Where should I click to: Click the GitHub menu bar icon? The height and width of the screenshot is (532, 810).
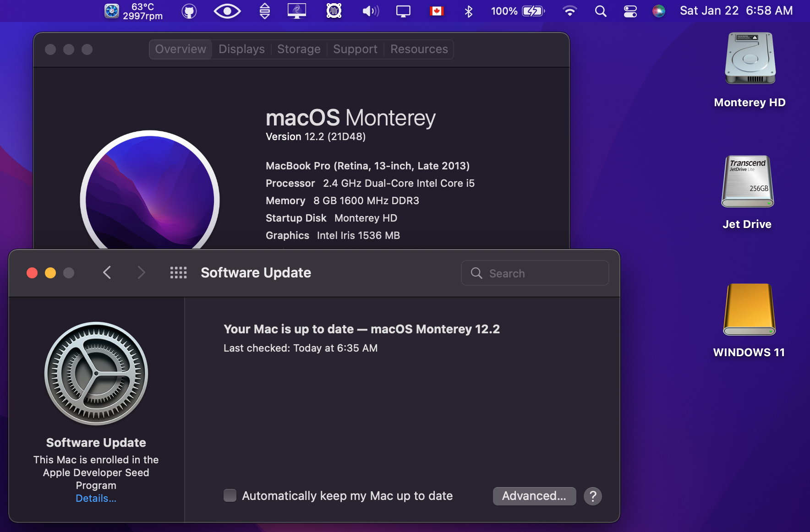[189, 11]
